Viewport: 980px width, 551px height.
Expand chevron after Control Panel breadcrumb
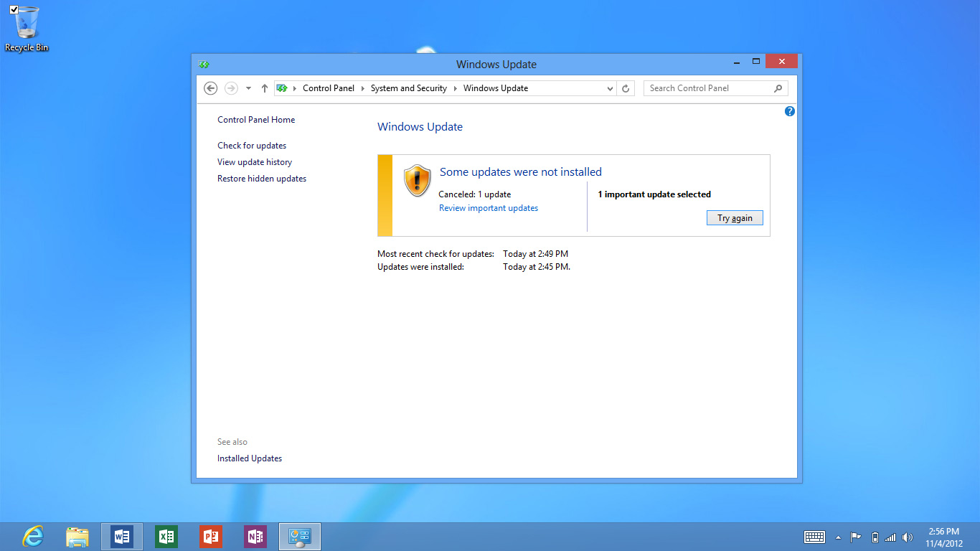pyautogui.click(x=362, y=88)
